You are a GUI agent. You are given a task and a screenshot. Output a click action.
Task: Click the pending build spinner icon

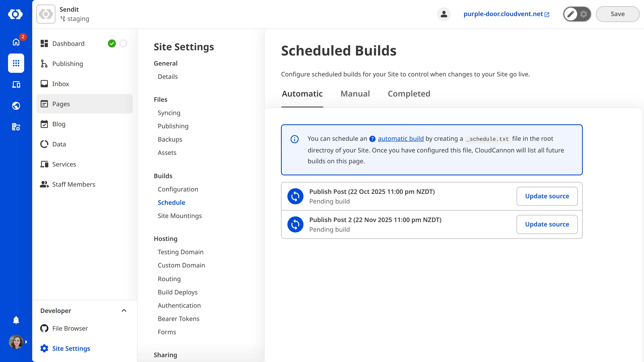click(x=295, y=196)
